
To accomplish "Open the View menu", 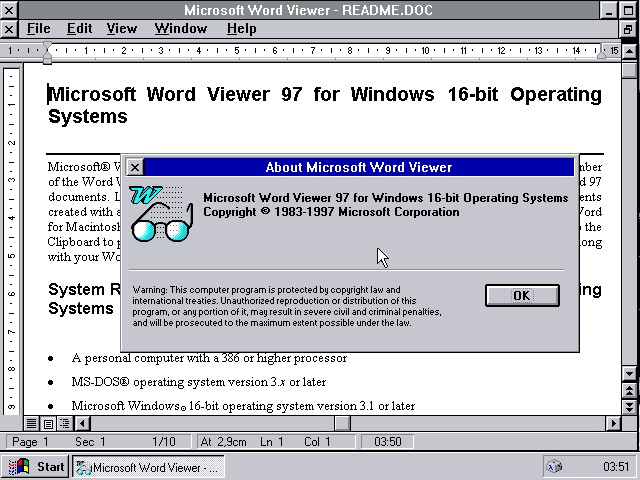I will pos(122,29).
